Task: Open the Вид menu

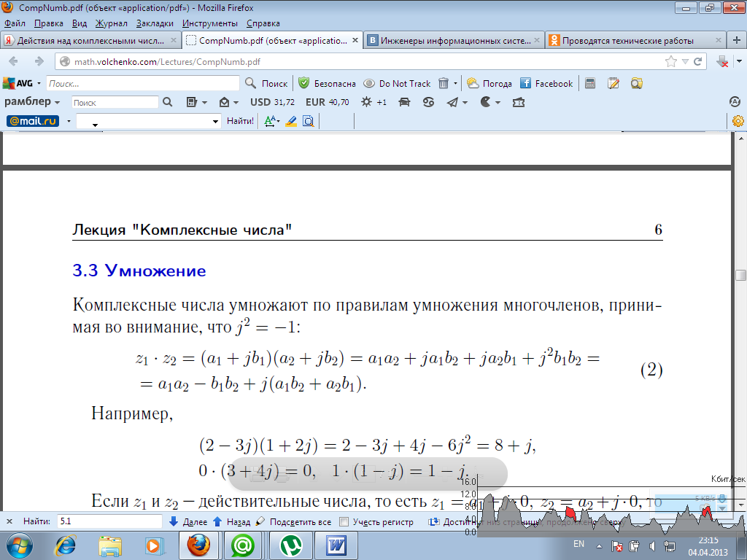Action: [80, 23]
